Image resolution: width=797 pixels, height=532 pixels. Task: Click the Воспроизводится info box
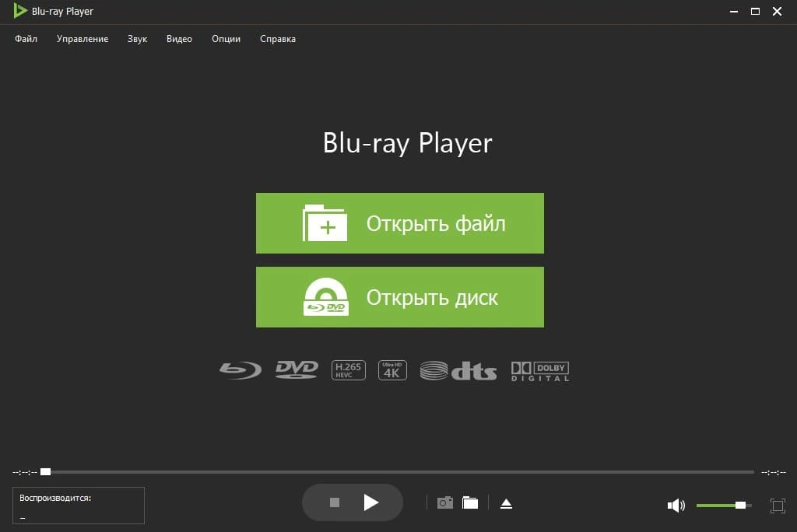pos(79,506)
